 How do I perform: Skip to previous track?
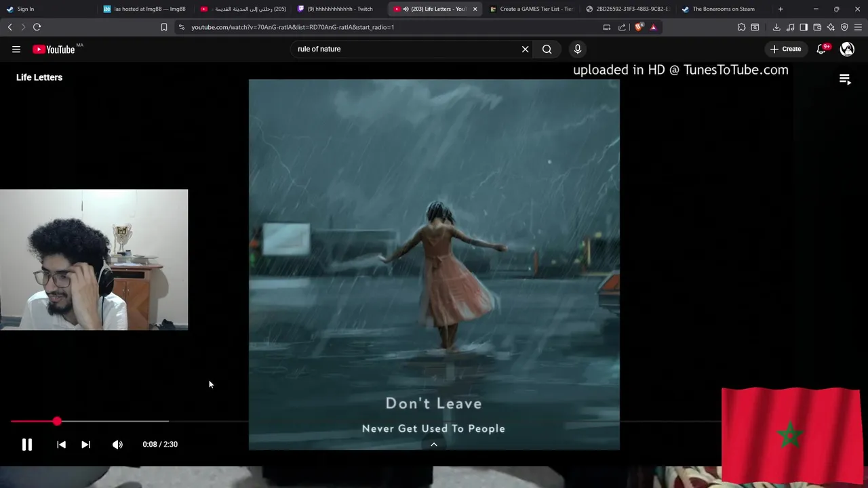[x=61, y=445]
